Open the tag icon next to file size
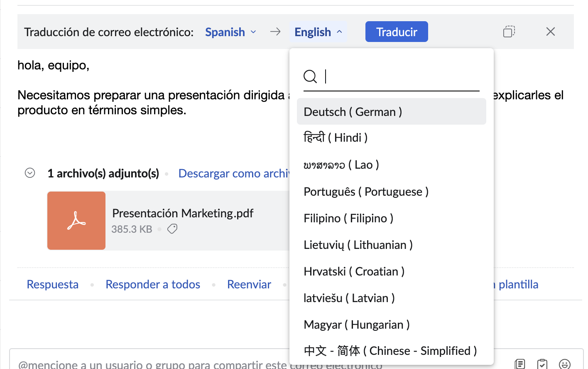 [x=172, y=229]
